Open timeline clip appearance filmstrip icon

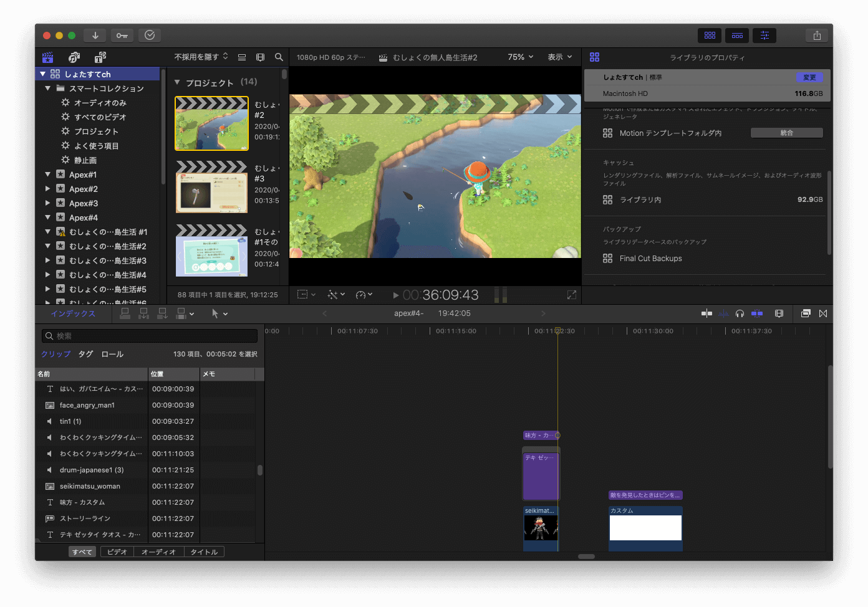779,313
